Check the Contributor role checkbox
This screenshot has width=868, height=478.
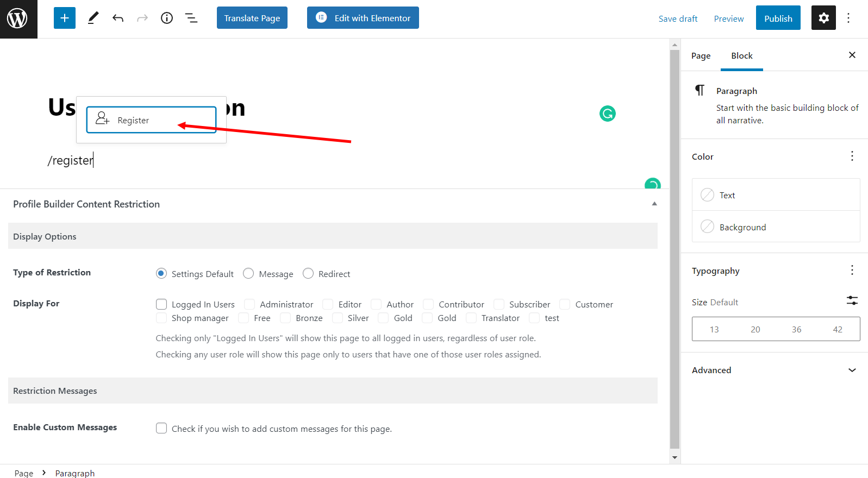coord(428,304)
